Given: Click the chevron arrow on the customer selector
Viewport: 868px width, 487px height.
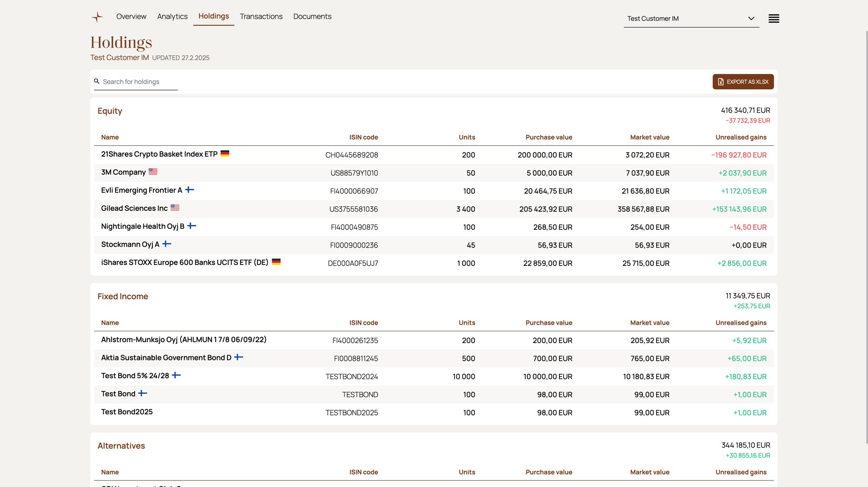Looking at the screenshot, I should (x=751, y=18).
